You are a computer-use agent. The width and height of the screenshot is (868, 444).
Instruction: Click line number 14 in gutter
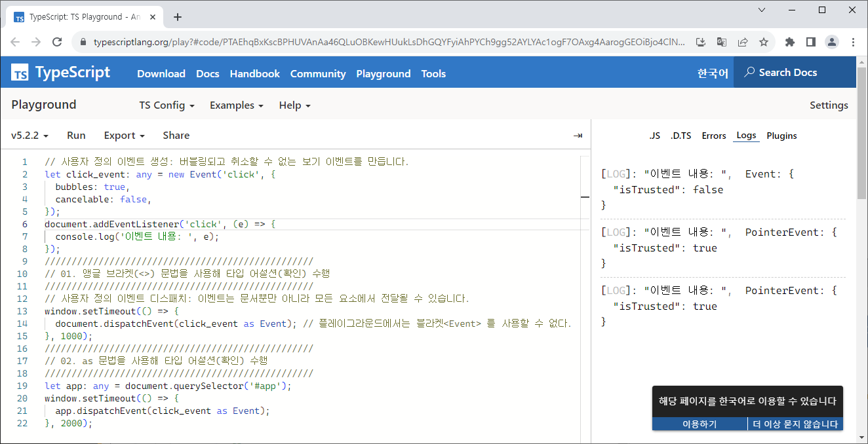point(22,324)
